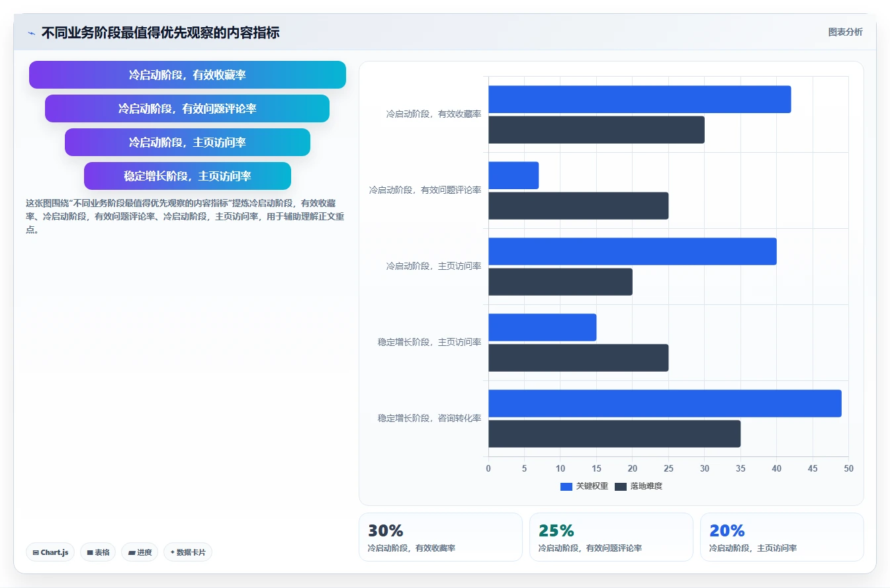Viewport: 890px width, 588px height.
Task: Click y-axis label 稳定增长阶段，咨询转化率
Action: 429,419
